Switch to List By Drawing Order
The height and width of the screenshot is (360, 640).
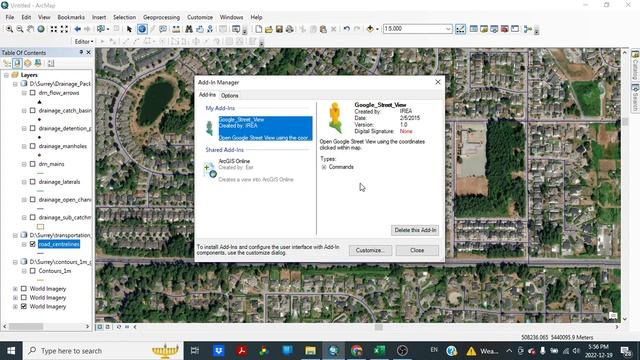click(7, 63)
